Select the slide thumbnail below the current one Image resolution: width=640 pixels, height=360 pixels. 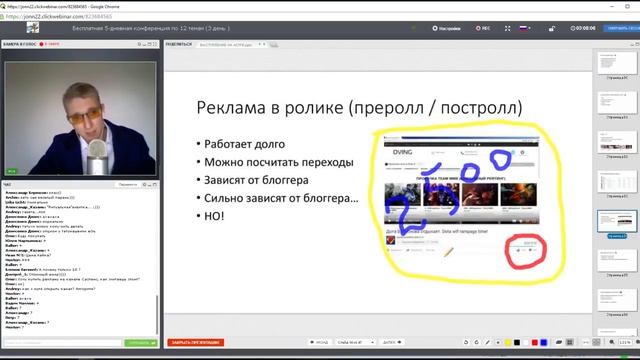pyautogui.click(x=617, y=261)
